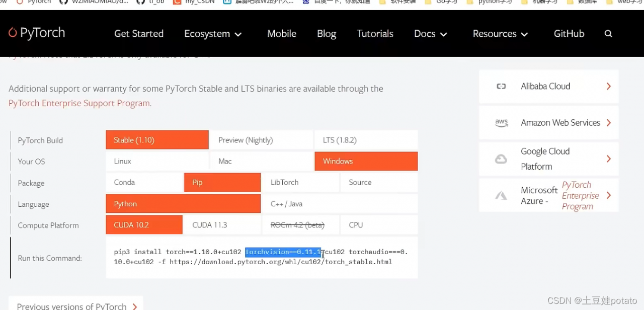Click the download.pytorch.org URL in the command
Image resolution: width=644 pixels, height=310 pixels.
[281, 262]
